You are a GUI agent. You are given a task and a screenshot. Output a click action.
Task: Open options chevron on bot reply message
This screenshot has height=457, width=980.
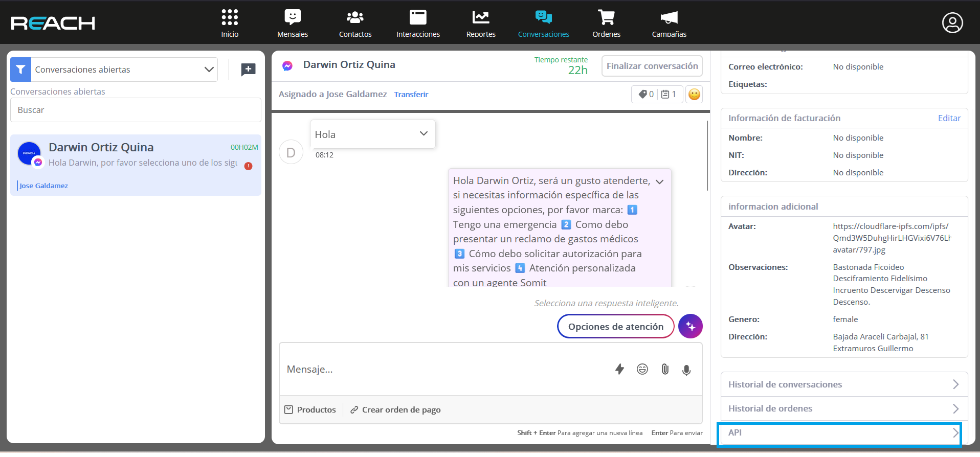coord(660,181)
